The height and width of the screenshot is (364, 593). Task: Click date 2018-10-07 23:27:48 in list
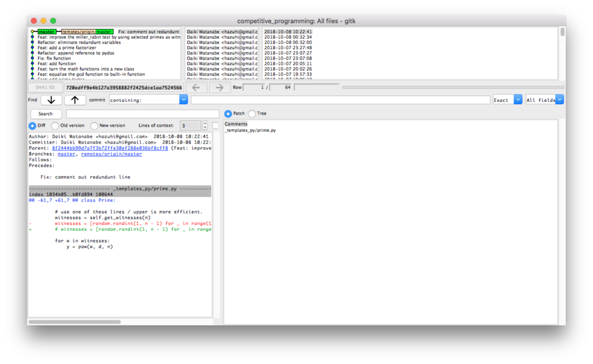click(x=288, y=47)
